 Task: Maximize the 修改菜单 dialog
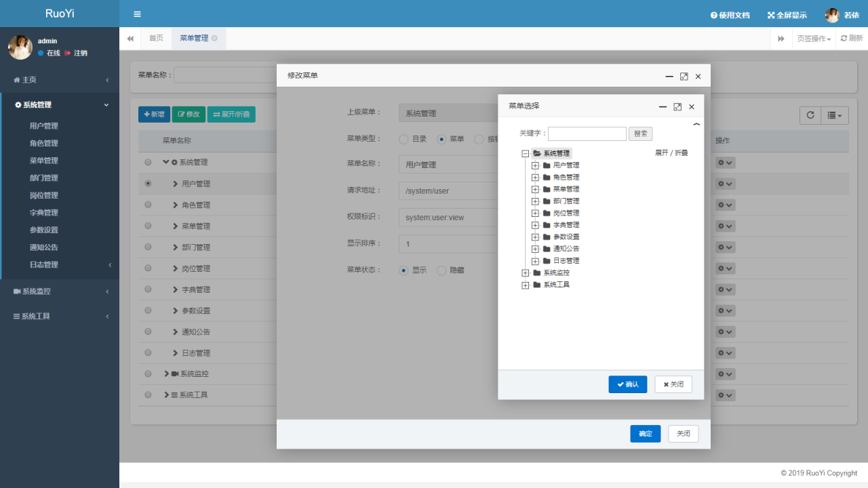click(684, 77)
